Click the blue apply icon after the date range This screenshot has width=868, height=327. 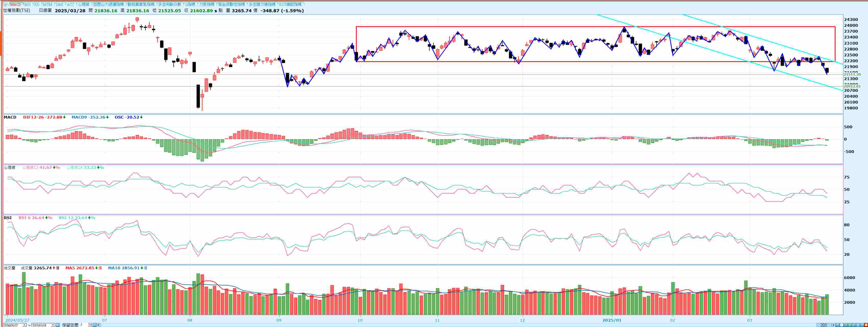click(x=58, y=325)
